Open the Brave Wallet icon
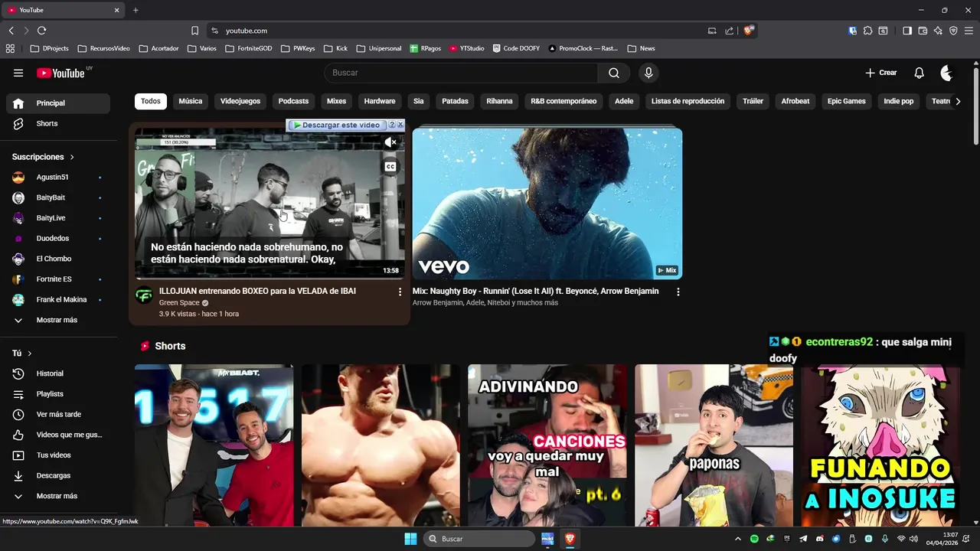 [923, 31]
